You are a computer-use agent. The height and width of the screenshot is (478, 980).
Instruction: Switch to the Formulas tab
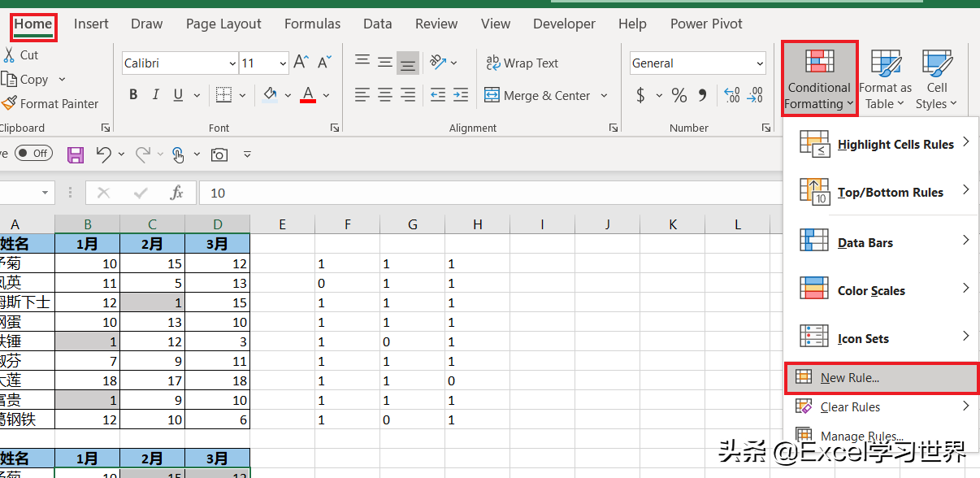coord(312,24)
